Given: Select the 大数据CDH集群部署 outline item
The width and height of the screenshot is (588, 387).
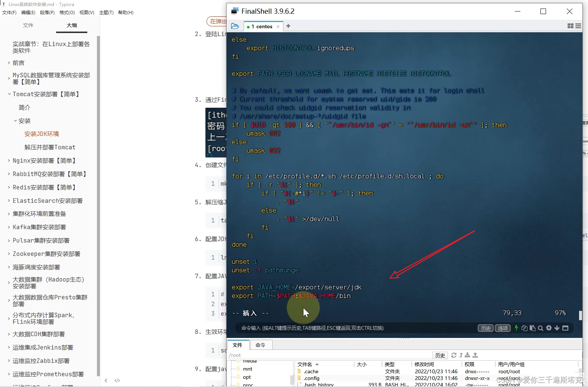Looking at the screenshot, I should 39,334.
